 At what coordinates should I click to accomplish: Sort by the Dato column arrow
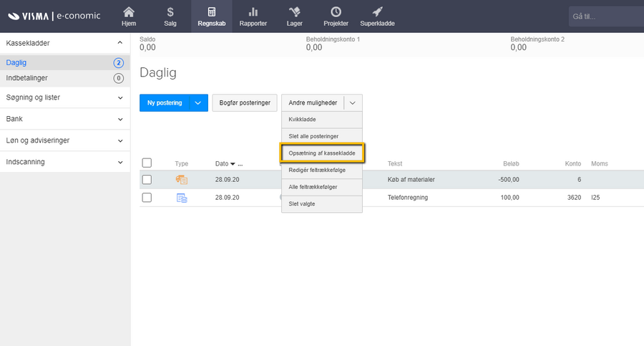[233, 164]
